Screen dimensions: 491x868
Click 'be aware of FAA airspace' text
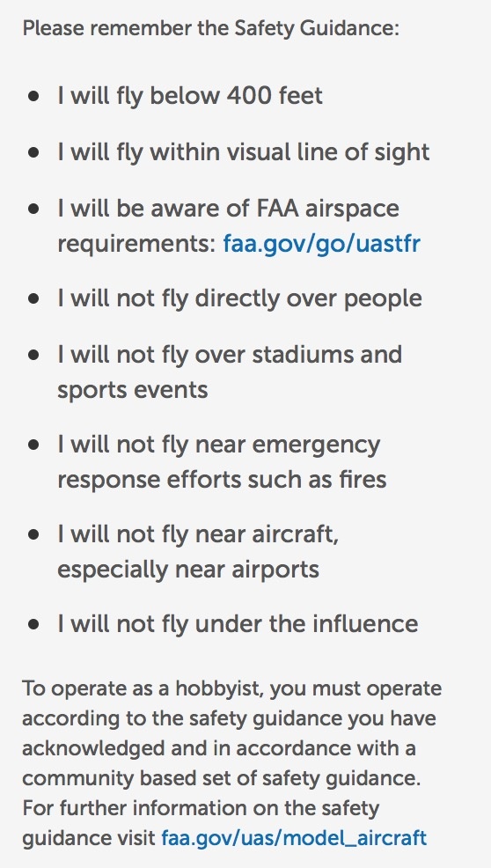pos(258,209)
